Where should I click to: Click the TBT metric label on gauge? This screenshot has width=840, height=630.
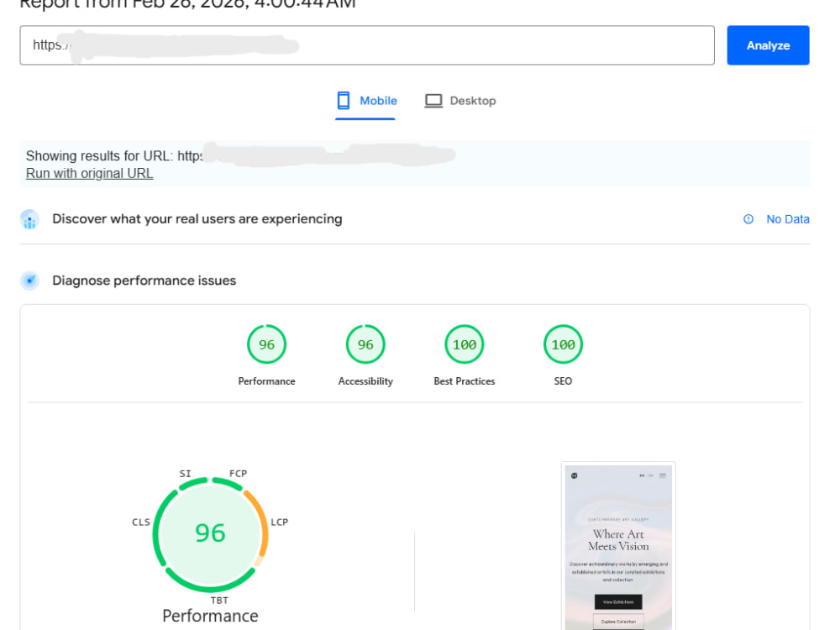219,601
